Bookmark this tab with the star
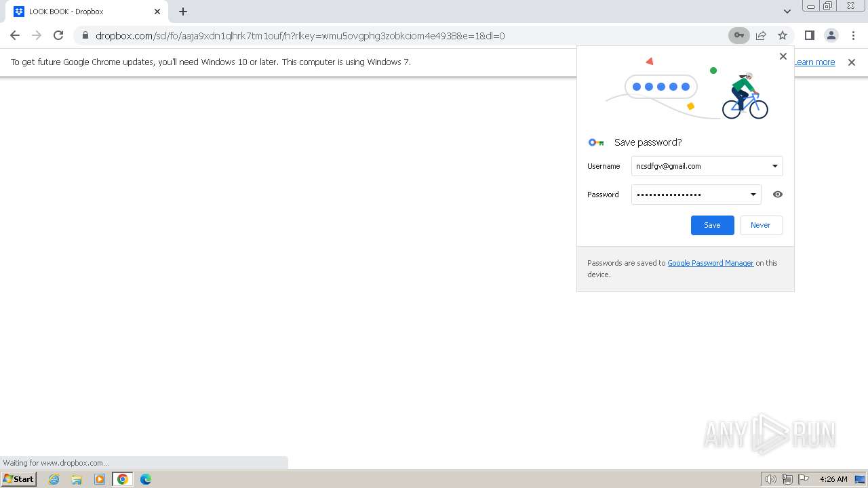Image resolution: width=868 pixels, height=488 pixels. tap(783, 35)
